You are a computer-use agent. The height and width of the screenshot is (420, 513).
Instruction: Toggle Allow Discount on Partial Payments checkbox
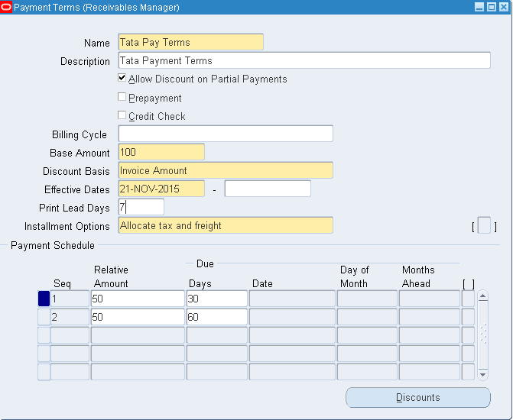(122, 79)
